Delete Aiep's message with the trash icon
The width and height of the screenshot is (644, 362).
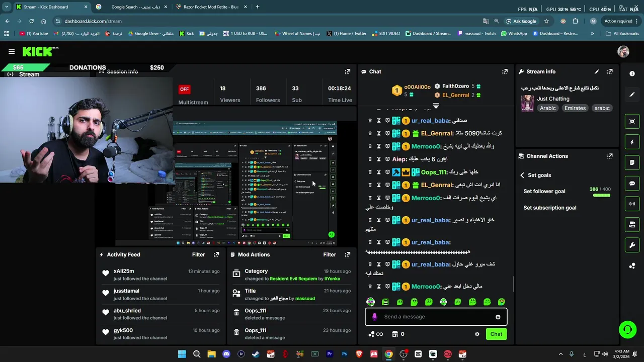click(x=370, y=159)
